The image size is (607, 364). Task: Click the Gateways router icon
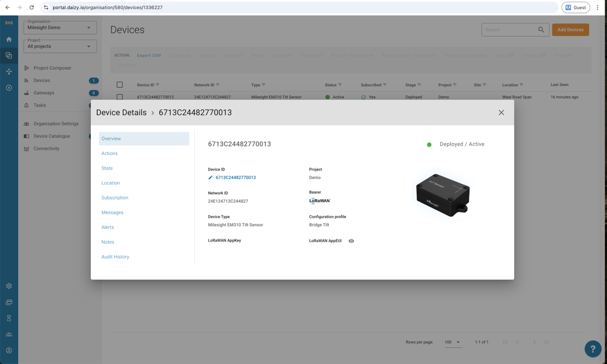[x=26, y=93]
